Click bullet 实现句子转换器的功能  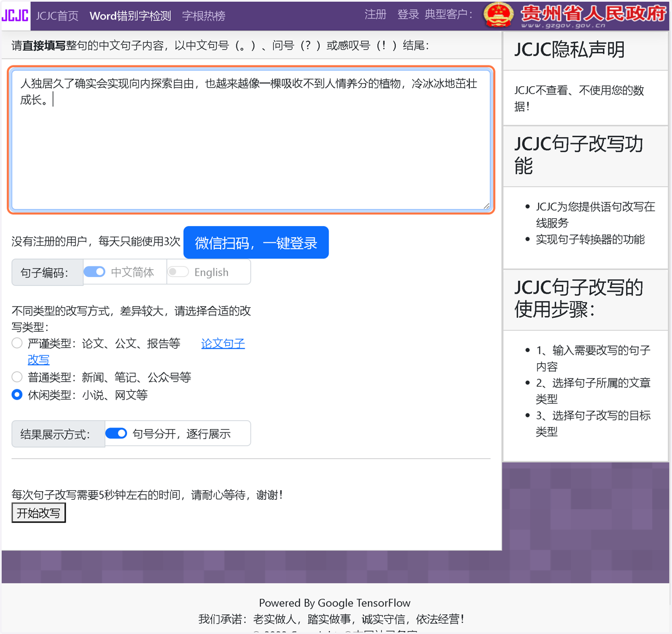click(590, 239)
